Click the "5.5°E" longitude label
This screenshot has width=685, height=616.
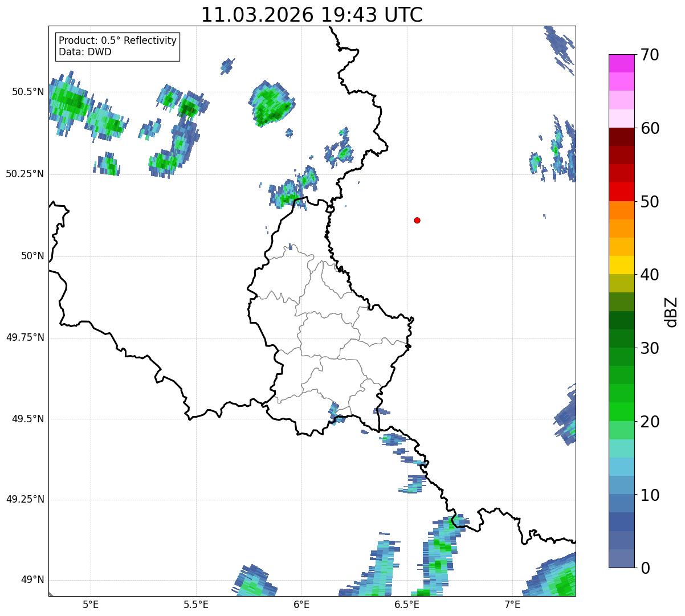pyautogui.click(x=196, y=605)
